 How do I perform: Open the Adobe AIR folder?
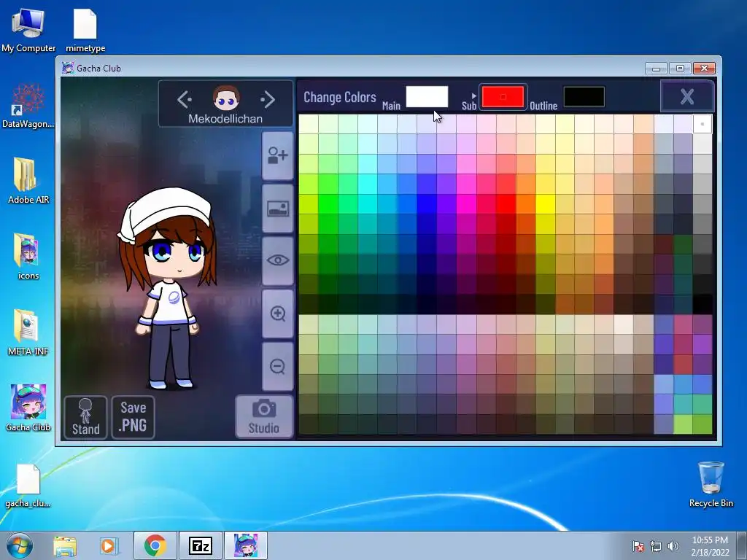pos(28,182)
